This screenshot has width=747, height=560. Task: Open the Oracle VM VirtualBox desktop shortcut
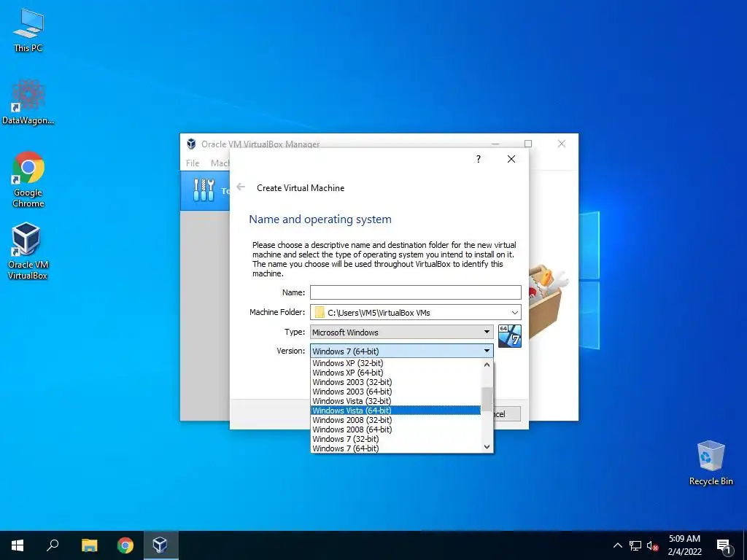click(27, 251)
